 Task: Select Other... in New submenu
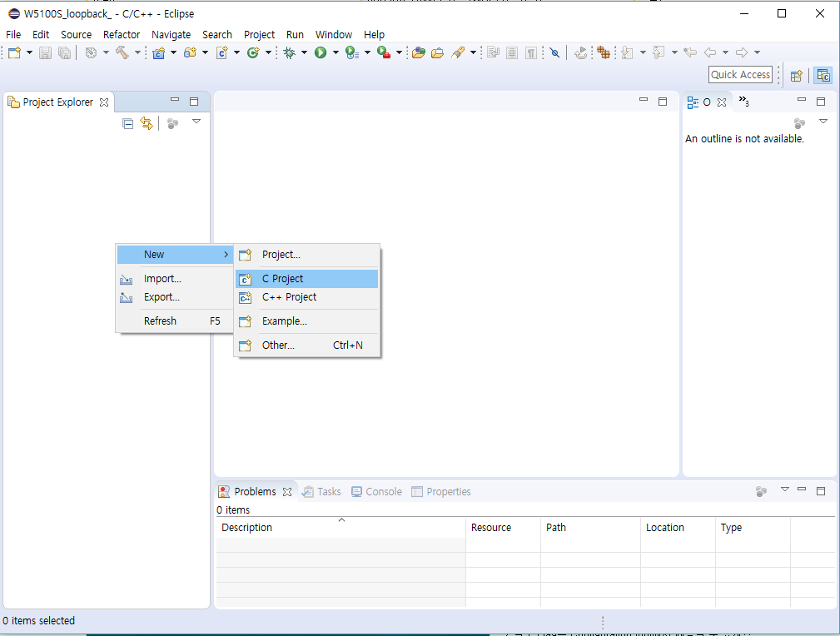click(307, 345)
